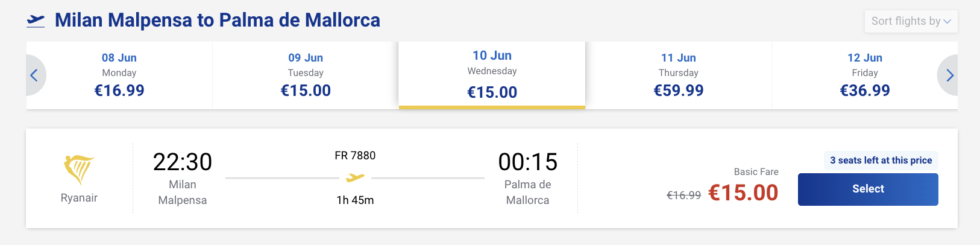
Task: Select the 12 Jun Friday date tab
Action: 864,75
